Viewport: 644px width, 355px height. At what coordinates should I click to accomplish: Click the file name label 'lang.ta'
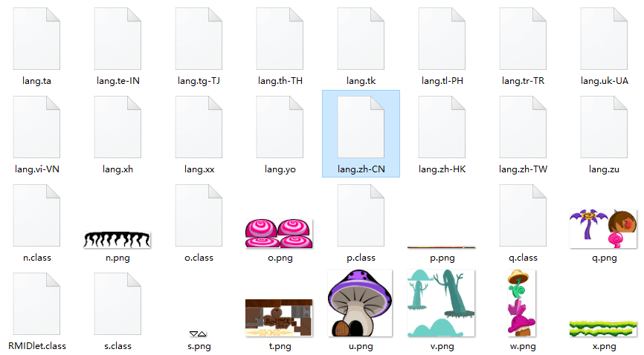(x=36, y=81)
